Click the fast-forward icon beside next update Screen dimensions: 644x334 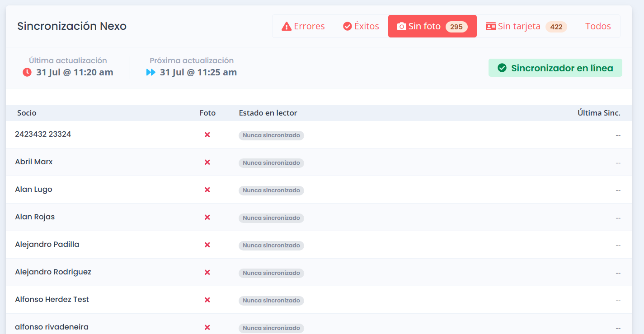point(151,72)
